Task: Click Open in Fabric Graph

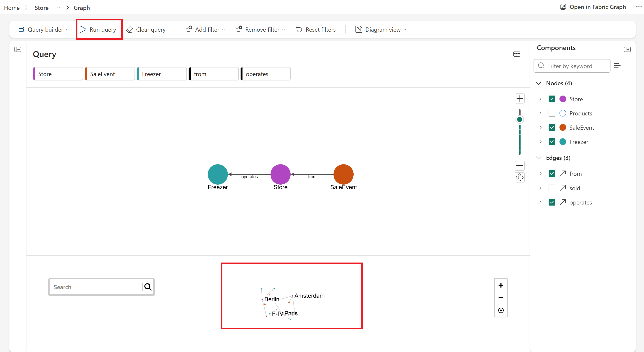Action: (x=593, y=7)
